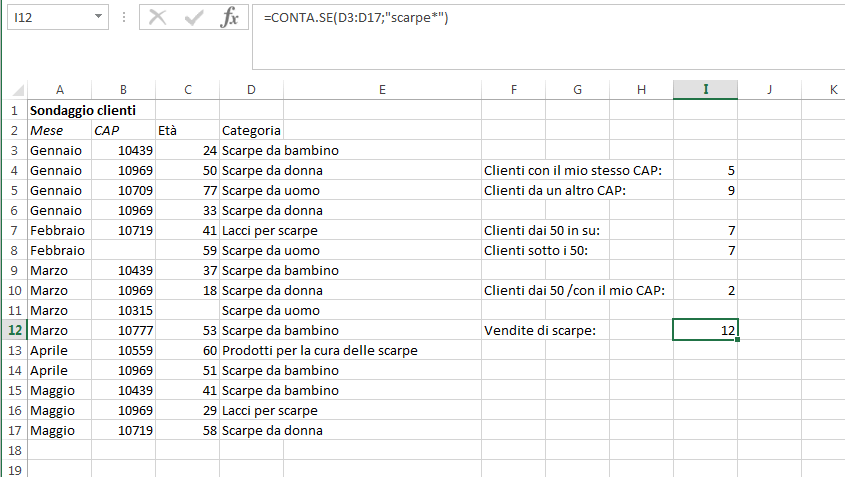
Task: Select row 12 header
Action: (x=15, y=330)
